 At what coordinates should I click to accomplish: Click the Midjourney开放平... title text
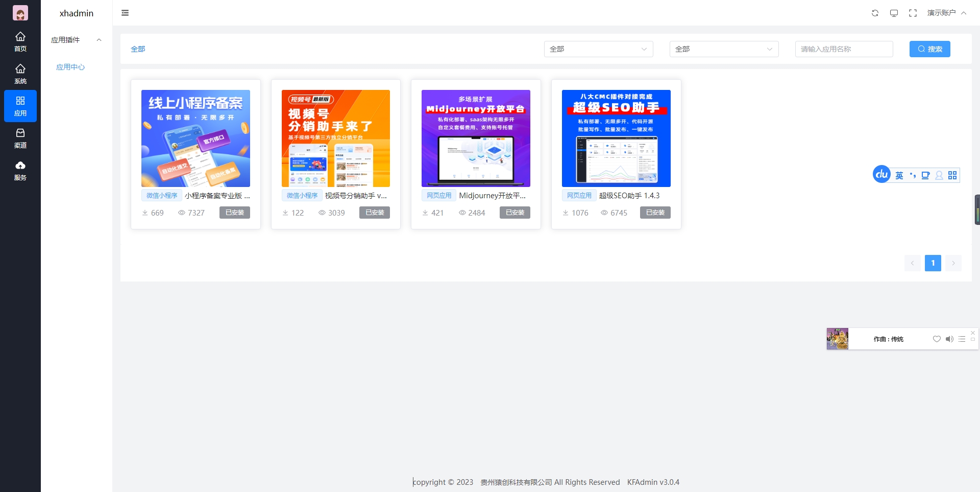[x=492, y=196]
